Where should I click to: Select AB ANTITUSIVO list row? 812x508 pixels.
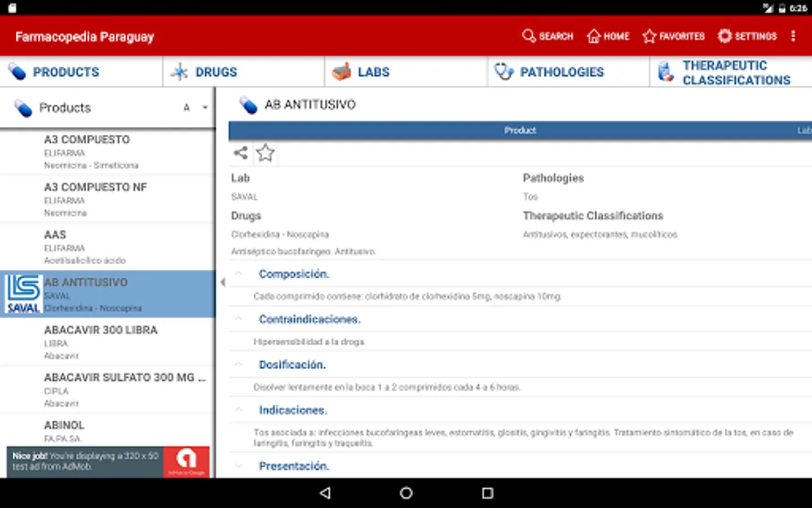click(x=107, y=294)
